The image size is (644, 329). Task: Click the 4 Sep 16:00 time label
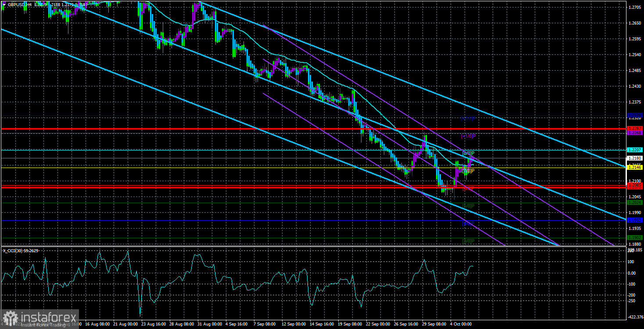tap(237, 325)
